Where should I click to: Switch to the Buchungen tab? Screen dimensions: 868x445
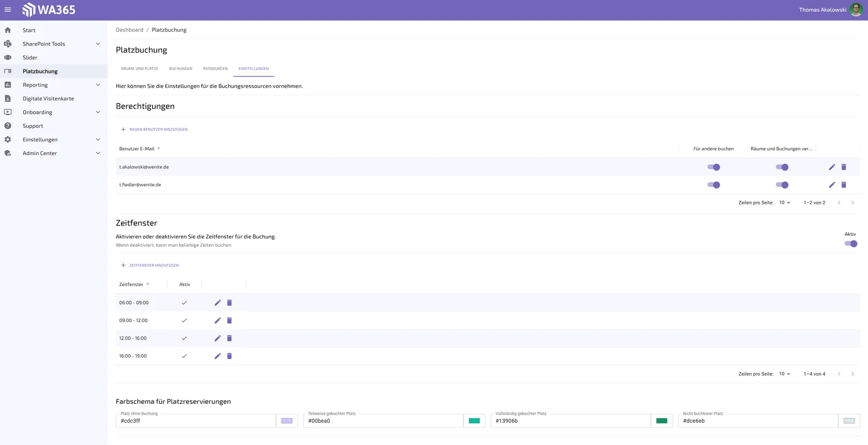(181, 69)
